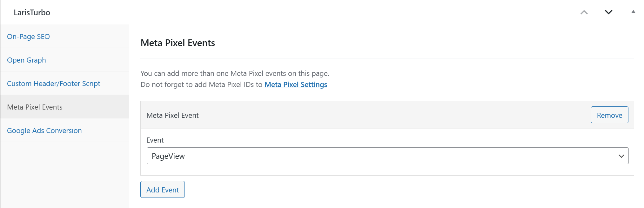The width and height of the screenshot is (644, 208).
Task: Open the Event select showing PageView
Action: pyautogui.click(x=381, y=156)
